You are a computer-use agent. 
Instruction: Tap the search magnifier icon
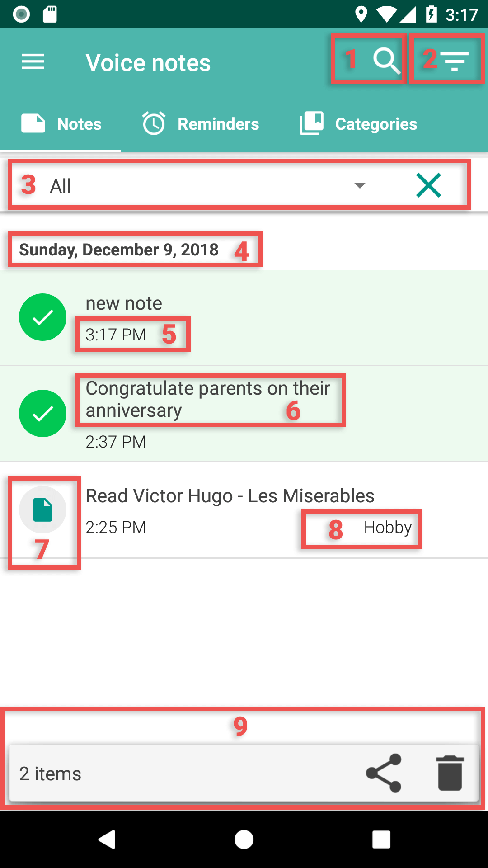tap(386, 61)
